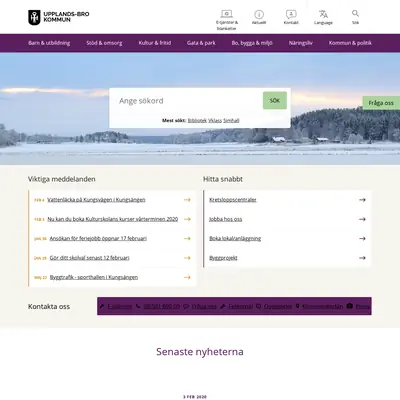Open the Bibliotek most-searched link
This screenshot has height=400, width=400.
(x=197, y=120)
